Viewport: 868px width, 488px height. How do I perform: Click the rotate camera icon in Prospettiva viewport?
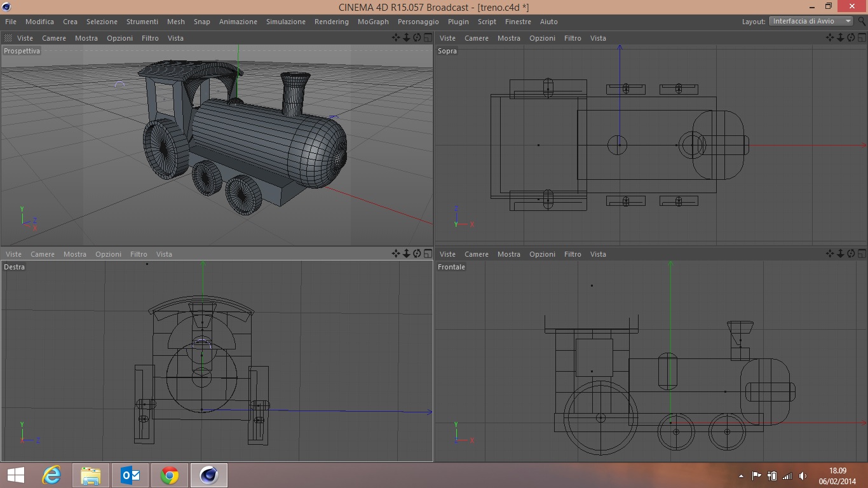tap(417, 38)
